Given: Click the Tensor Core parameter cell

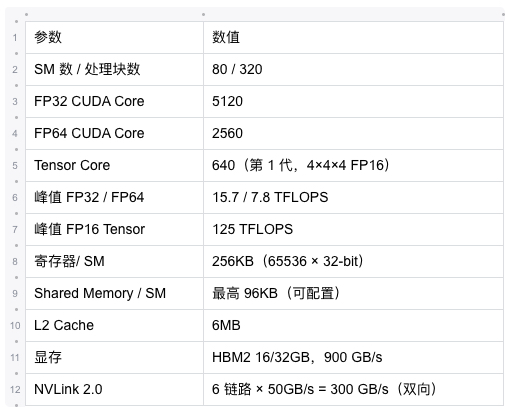Looking at the screenshot, I should point(114,165).
